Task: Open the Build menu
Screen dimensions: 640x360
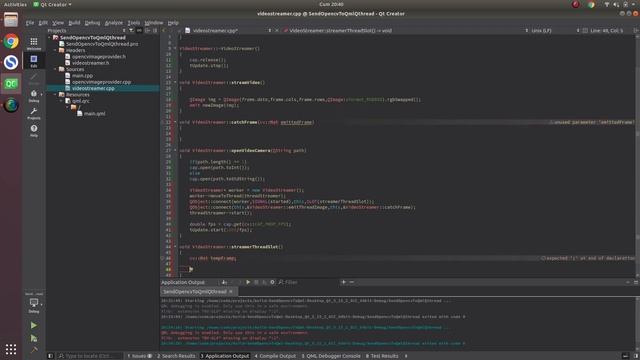Action: pyautogui.click(x=74, y=23)
